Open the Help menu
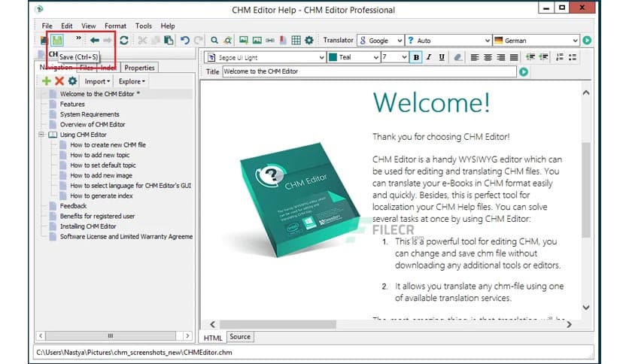629x364 pixels. [168, 26]
